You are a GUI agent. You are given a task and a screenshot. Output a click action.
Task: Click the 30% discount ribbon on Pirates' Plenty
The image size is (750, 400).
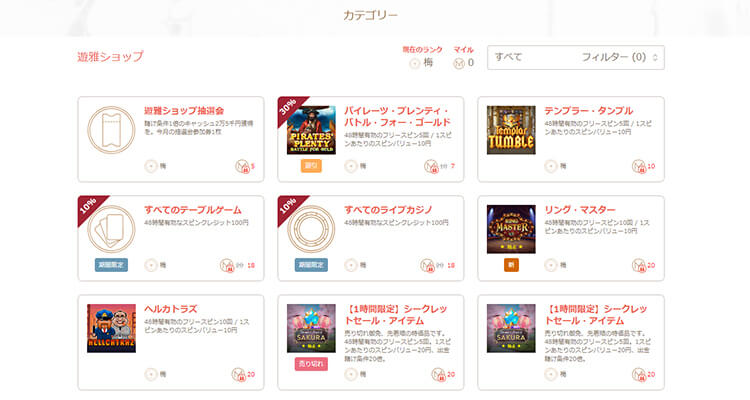pyautogui.click(x=288, y=108)
